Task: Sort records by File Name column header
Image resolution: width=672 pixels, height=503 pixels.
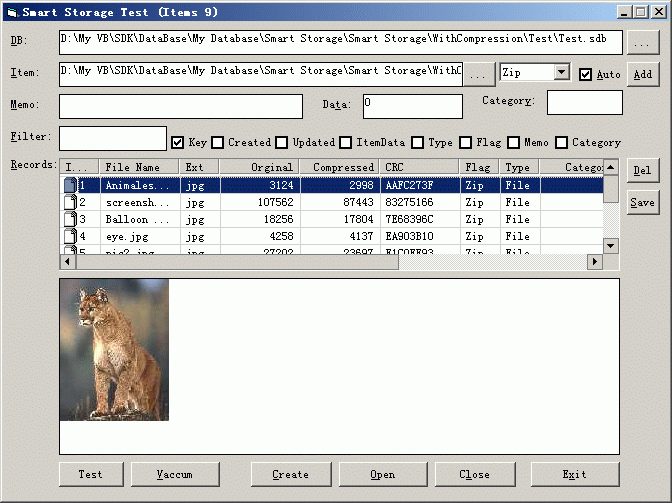Action: 139,167
